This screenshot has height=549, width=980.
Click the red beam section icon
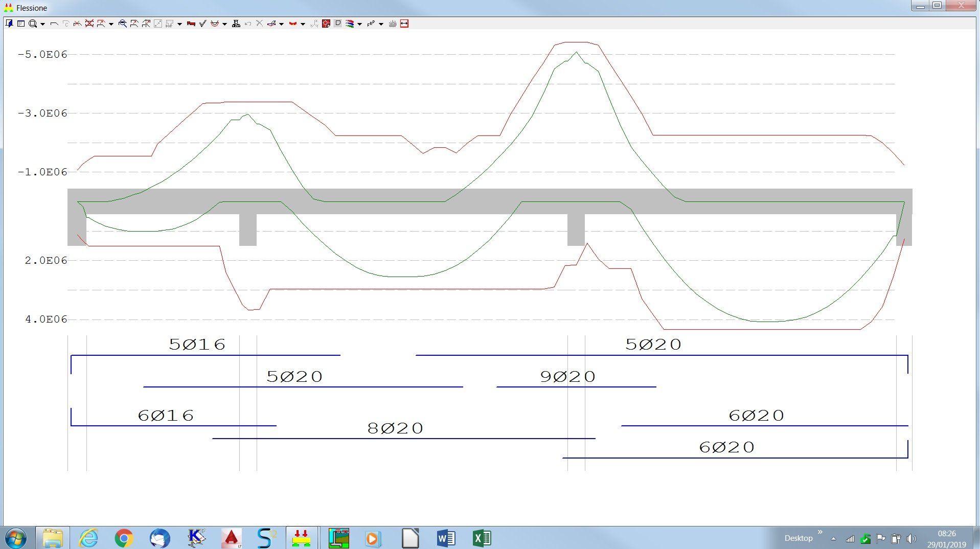191,24
